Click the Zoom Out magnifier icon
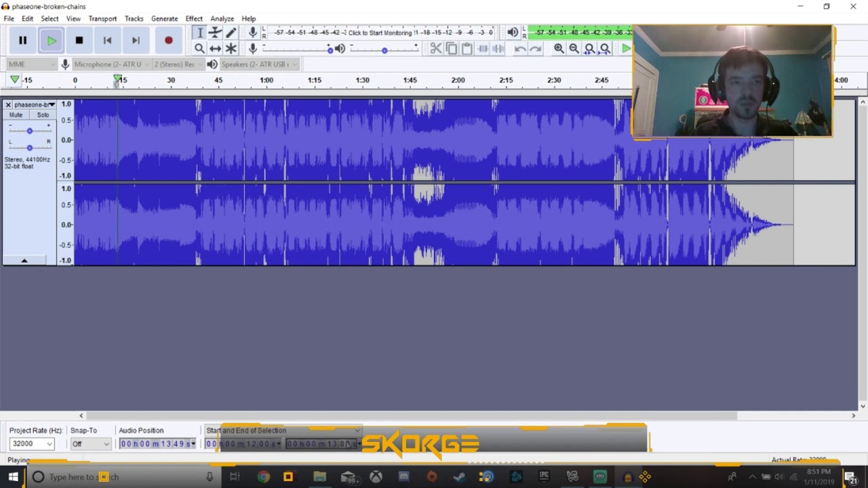Image resolution: width=868 pixels, height=488 pixels. point(574,48)
